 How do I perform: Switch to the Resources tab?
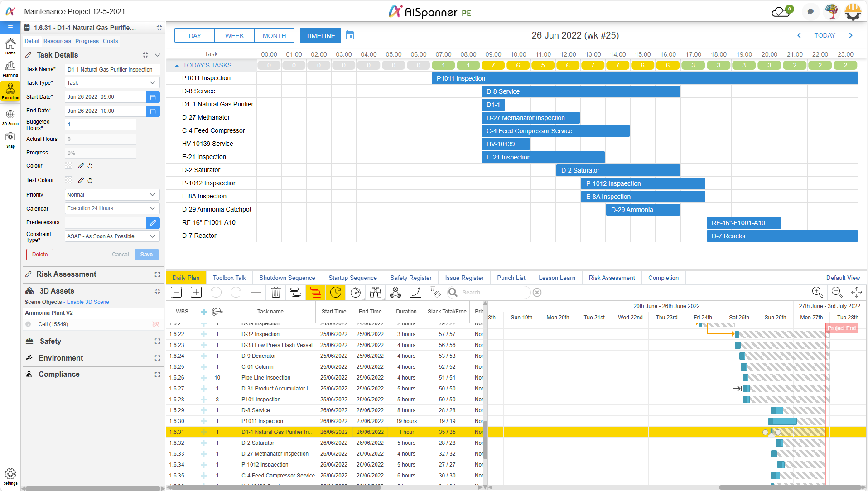click(57, 41)
